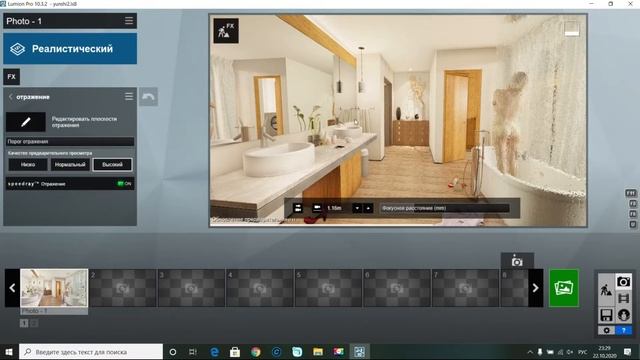Click the blue help question mark

(623, 330)
